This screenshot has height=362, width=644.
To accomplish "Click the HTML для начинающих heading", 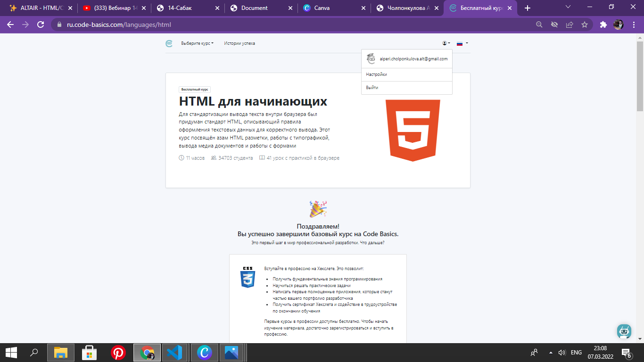I will [253, 101].
